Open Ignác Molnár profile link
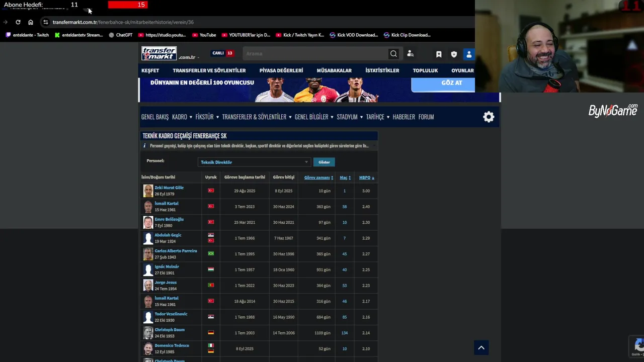The width and height of the screenshot is (644, 362). coord(167,266)
